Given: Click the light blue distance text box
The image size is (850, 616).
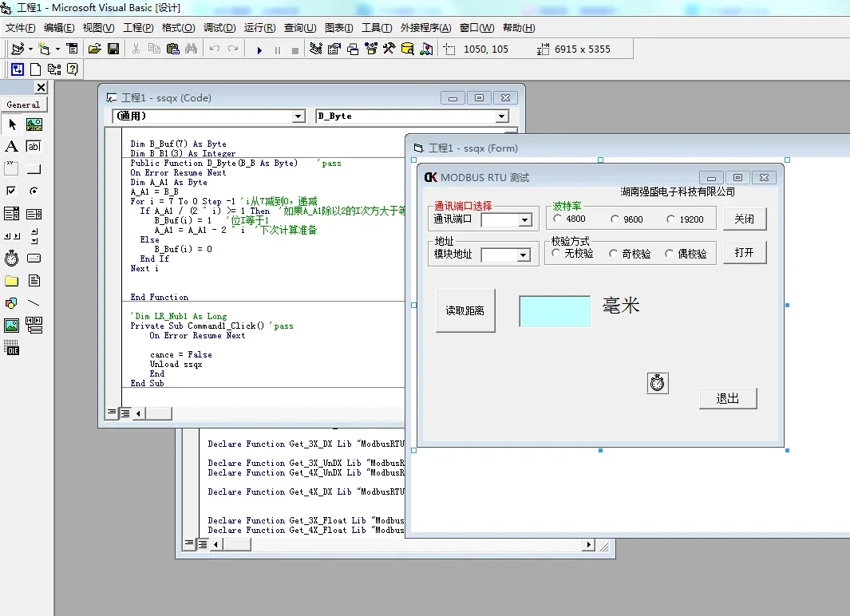Looking at the screenshot, I should pyautogui.click(x=555, y=311).
